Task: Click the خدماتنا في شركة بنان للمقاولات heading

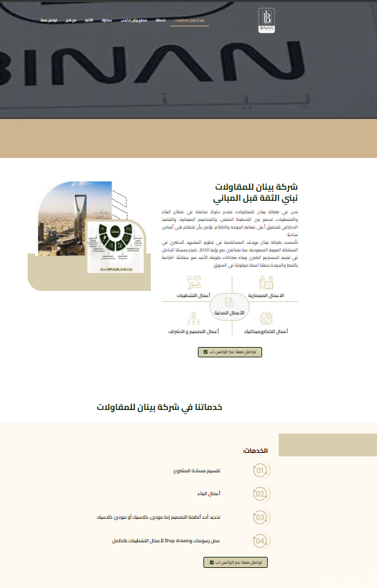Action: 160,407
